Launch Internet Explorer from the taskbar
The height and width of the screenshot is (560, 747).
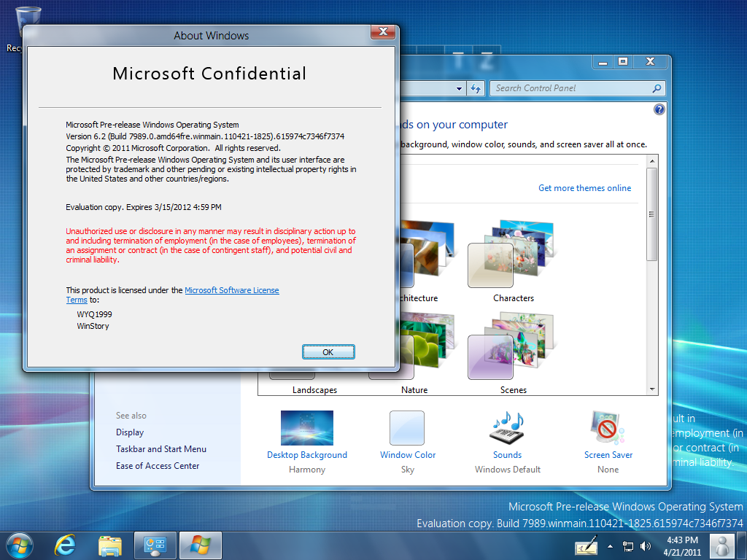(x=66, y=545)
